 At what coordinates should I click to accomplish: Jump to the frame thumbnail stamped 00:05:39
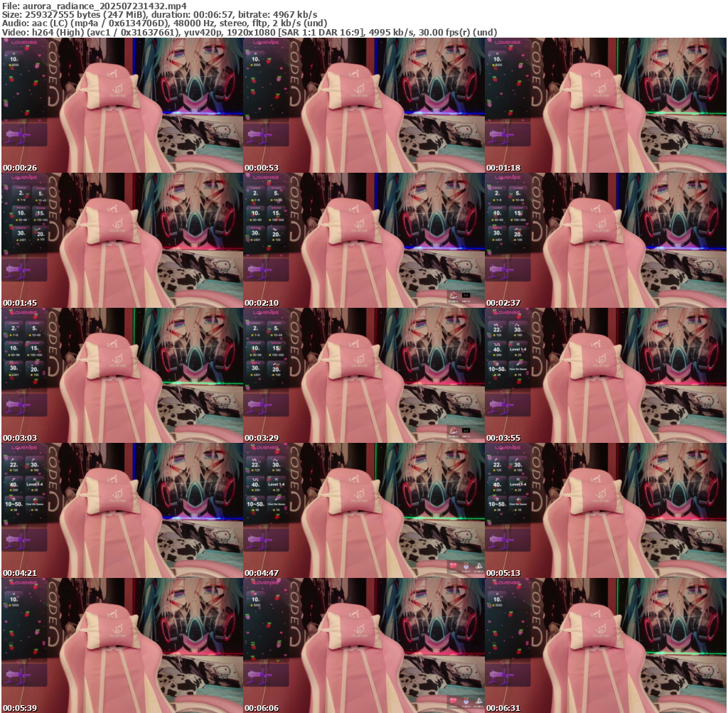(x=122, y=645)
